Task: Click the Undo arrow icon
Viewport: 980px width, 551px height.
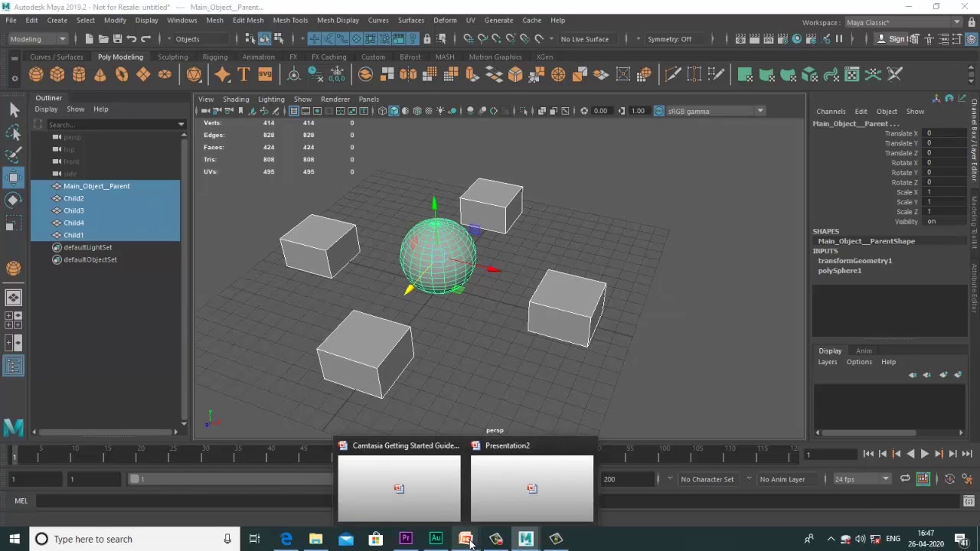Action: coord(132,39)
